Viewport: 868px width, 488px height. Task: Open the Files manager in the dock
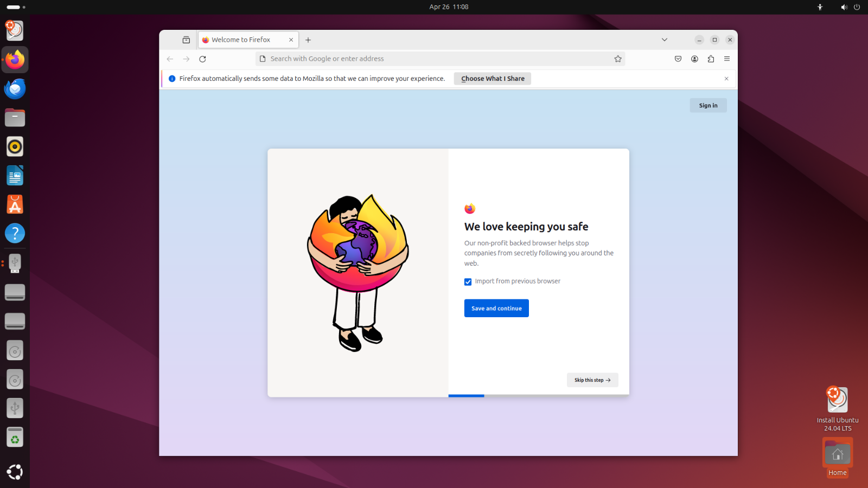click(15, 118)
